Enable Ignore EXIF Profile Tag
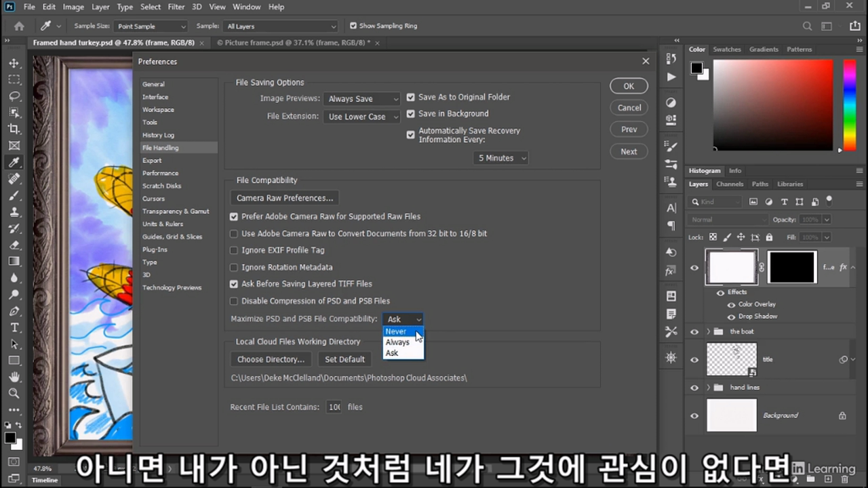Image resolution: width=868 pixels, height=488 pixels. pyautogui.click(x=234, y=251)
